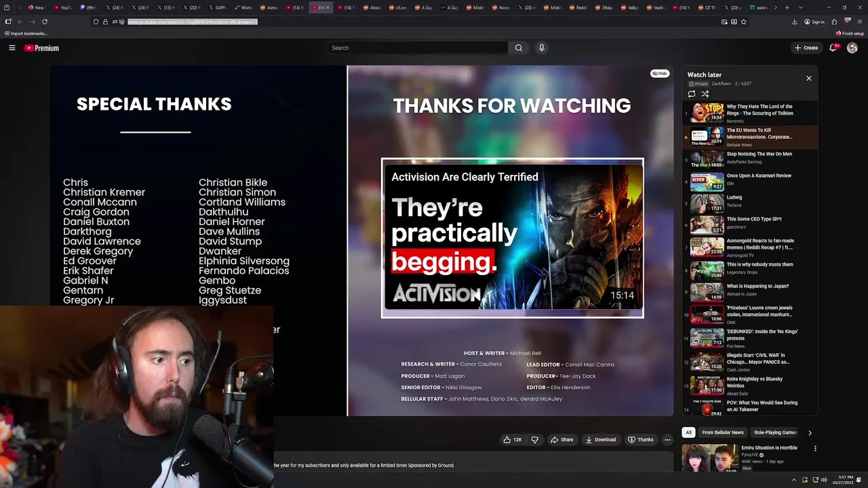The image size is (868, 488).
Task: Play This Some CEO Type Sh*t
Action: (751, 224)
